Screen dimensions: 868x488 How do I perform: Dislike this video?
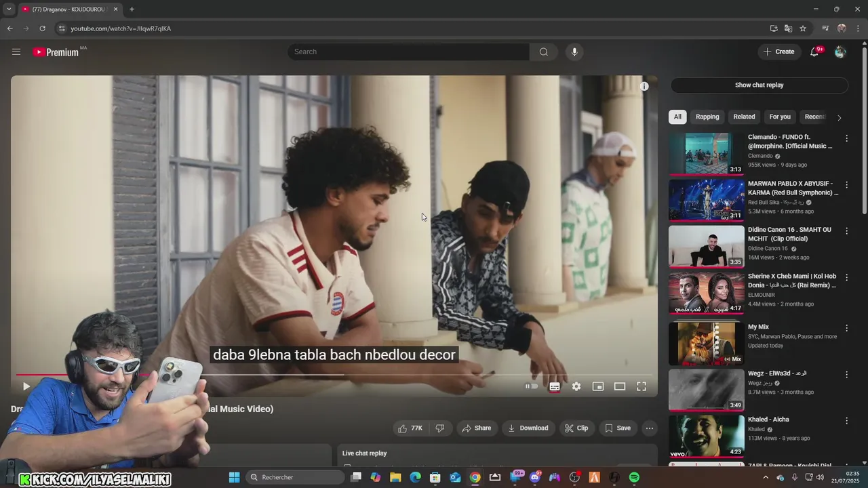click(440, 428)
